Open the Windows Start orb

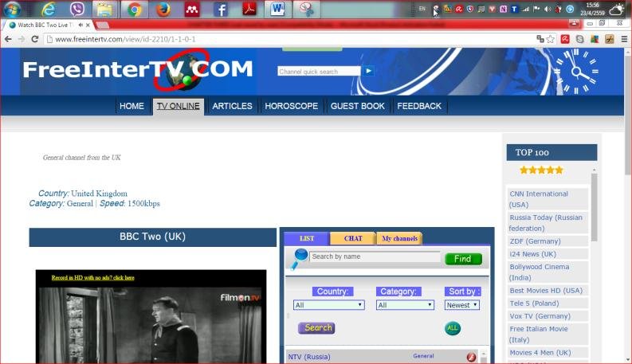(12, 9)
